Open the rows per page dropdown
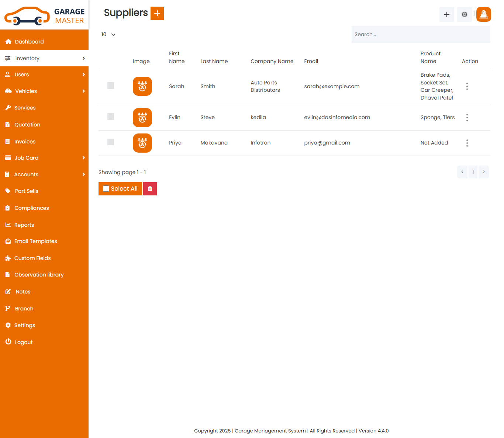Screen dimensions: 504x438 (x=108, y=34)
